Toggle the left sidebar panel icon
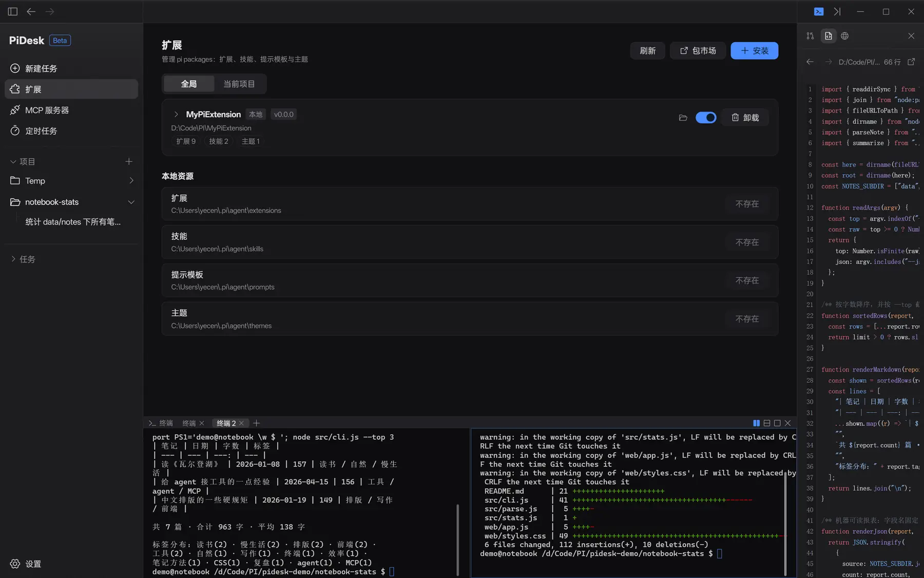 (13, 11)
